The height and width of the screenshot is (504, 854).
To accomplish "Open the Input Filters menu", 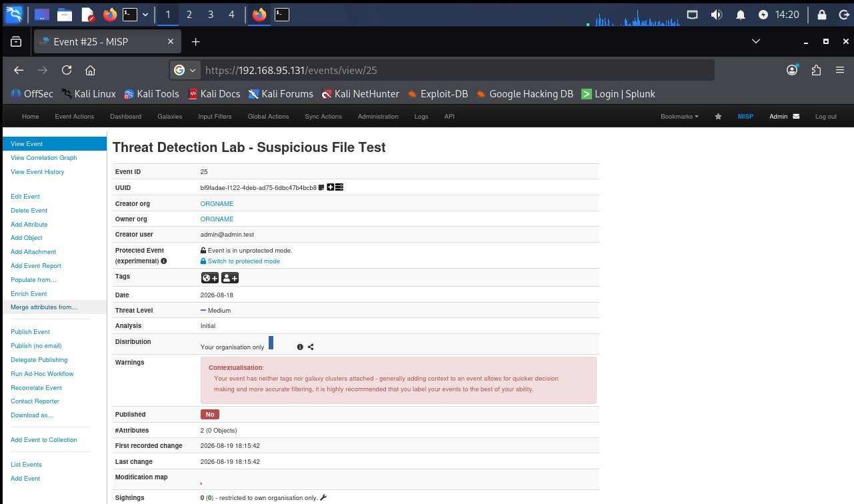I will 215,117.
